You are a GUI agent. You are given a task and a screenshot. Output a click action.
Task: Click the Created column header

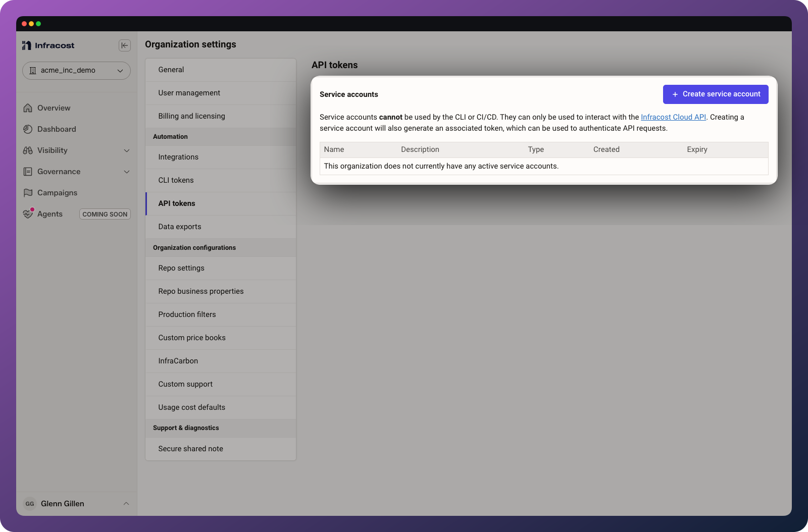pos(606,149)
